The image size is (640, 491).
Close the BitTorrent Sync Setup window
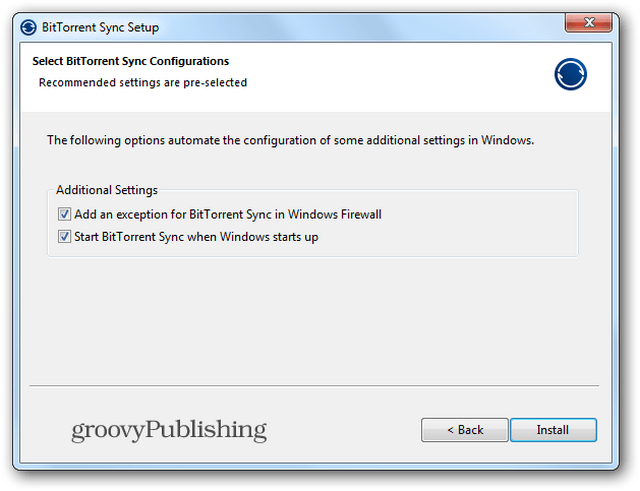pos(589,22)
